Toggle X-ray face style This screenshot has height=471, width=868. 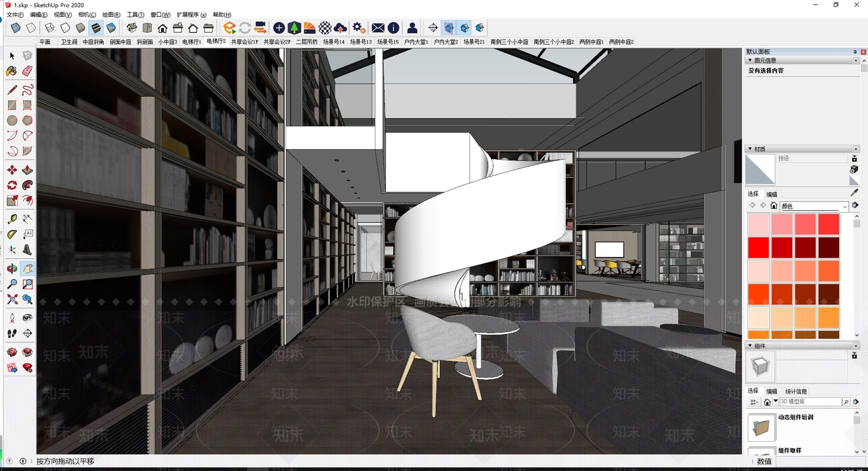coord(16,28)
